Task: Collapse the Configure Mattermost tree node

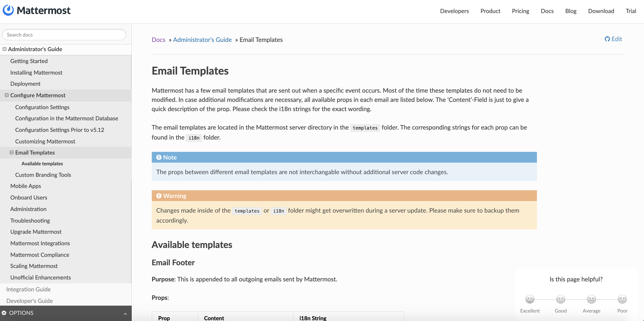Action: click(7, 95)
